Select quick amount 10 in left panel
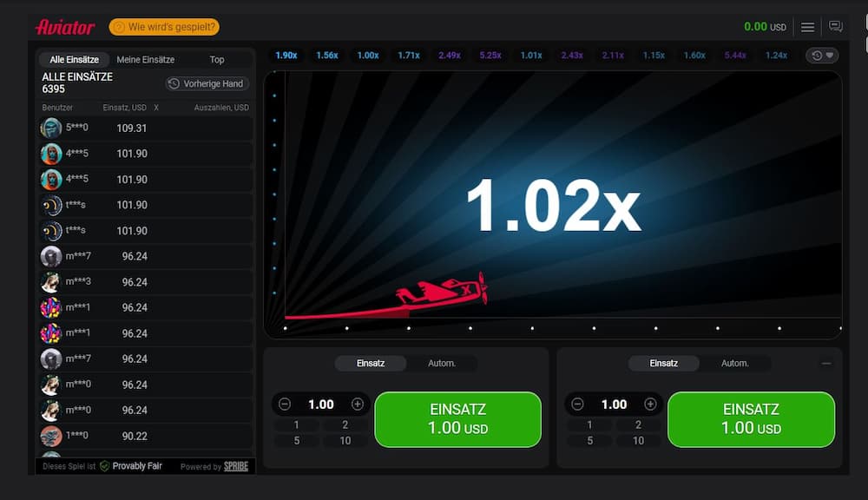 [345, 441]
